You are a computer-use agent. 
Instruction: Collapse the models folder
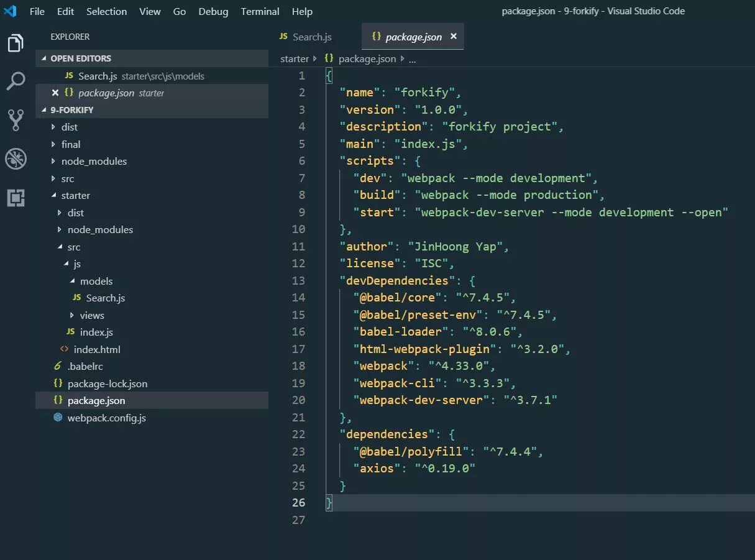(96, 281)
